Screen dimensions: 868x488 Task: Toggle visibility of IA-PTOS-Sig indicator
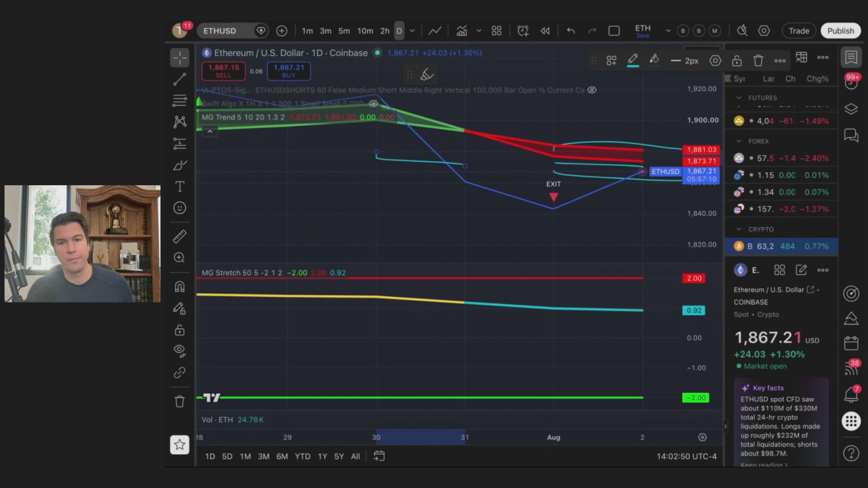click(592, 90)
